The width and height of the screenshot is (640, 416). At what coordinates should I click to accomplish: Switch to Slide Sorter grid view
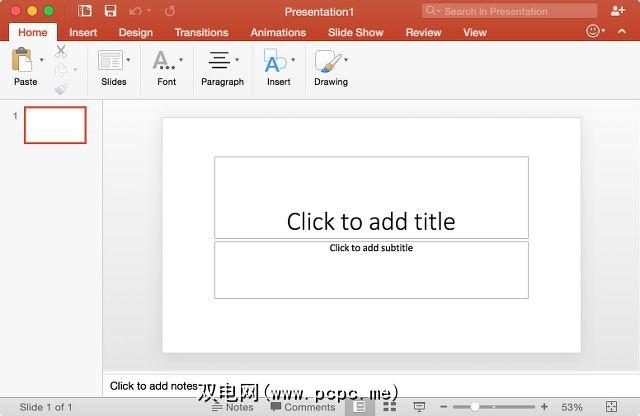click(x=390, y=407)
